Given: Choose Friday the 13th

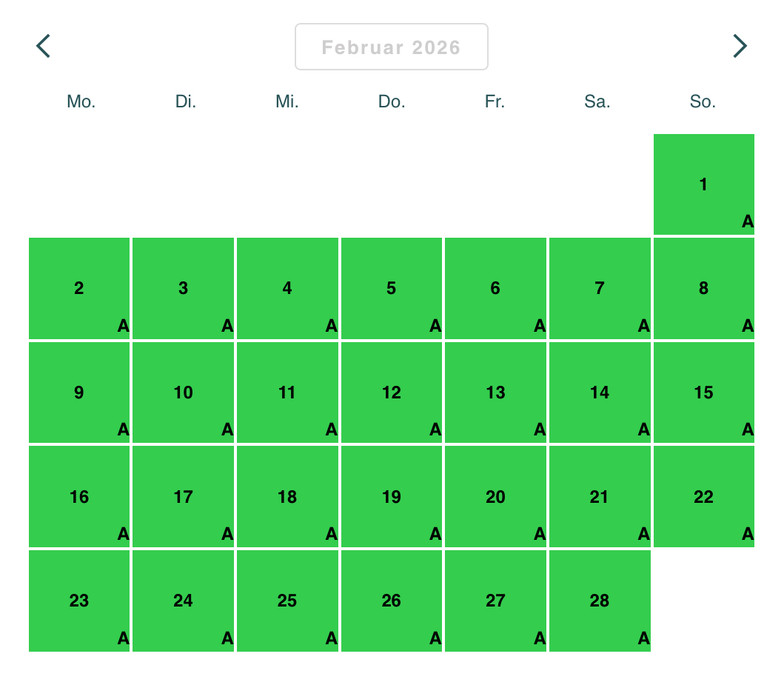Looking at the screenshot, I should pyautogui.click(x=495, y=392).
